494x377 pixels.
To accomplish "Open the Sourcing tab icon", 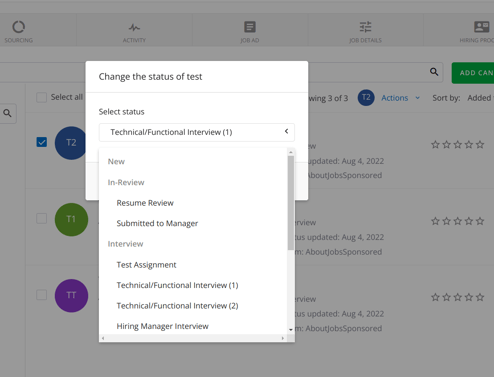I will tap(19, 27).
